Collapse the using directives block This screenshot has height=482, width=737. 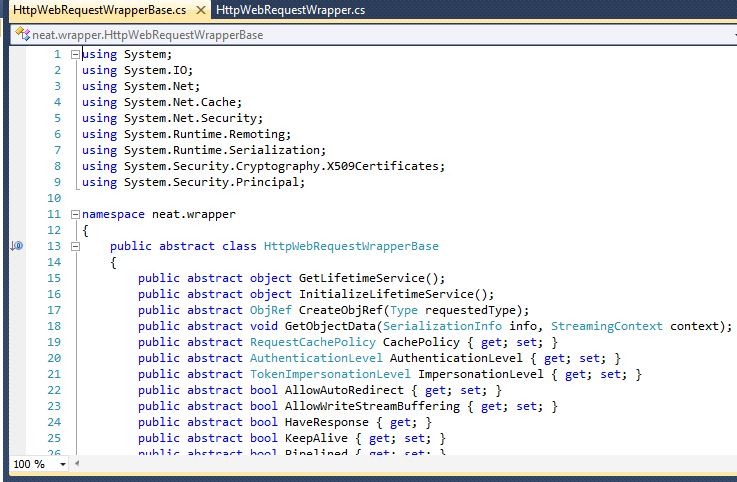click(x=75, y=54)
